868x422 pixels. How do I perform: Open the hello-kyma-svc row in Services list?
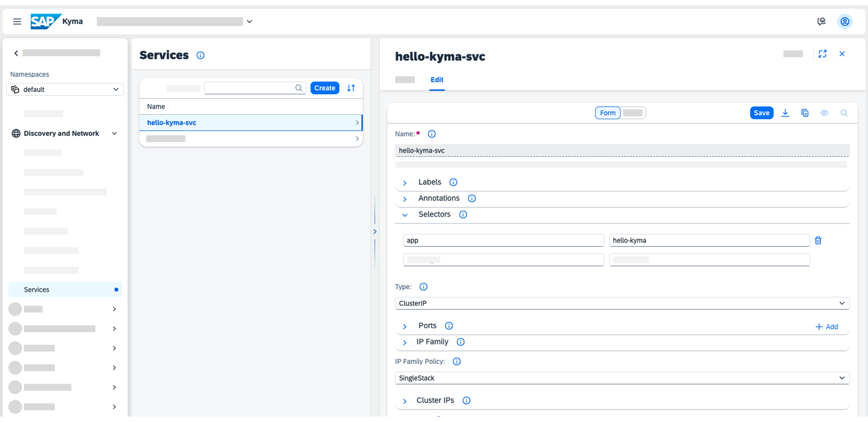tap(251, 123)
